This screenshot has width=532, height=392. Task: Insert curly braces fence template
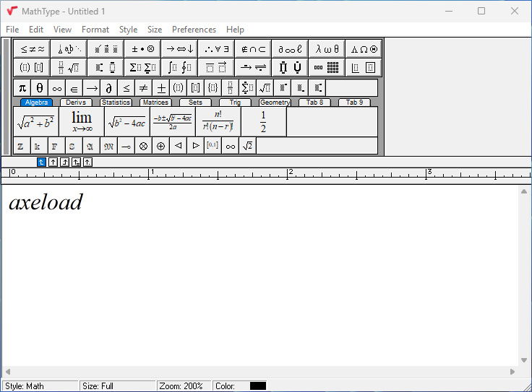pyautogui.click(x=213, y=88)
